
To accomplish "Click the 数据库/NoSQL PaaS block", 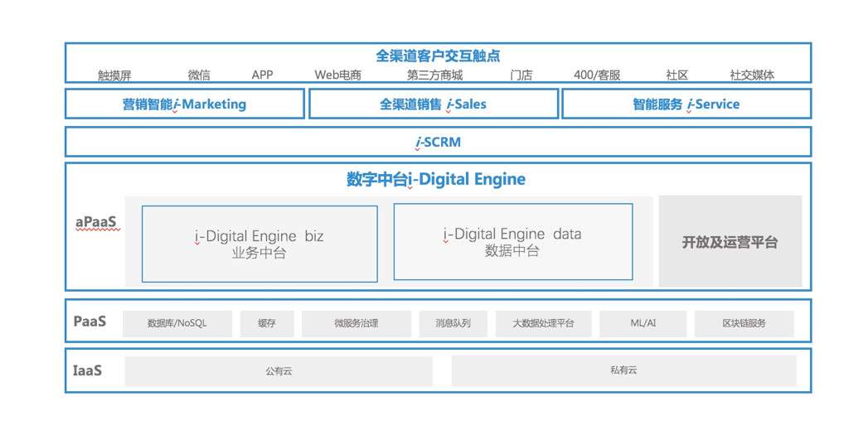I will [177, 323].
